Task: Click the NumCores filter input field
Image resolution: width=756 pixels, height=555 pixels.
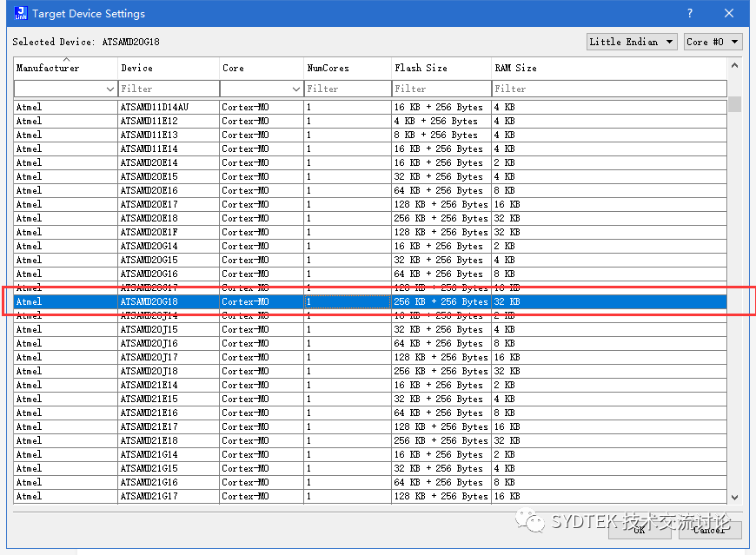Action: (348, 89)
